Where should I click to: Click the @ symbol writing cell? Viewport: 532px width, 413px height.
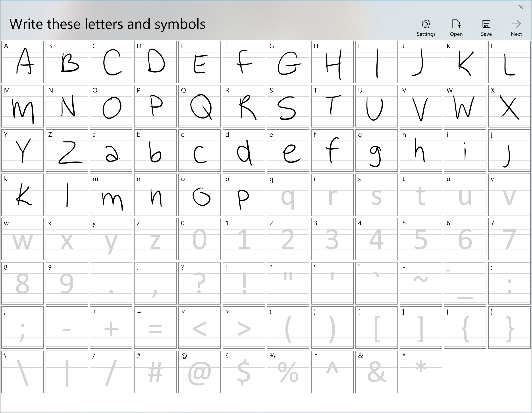pos(200,372)
